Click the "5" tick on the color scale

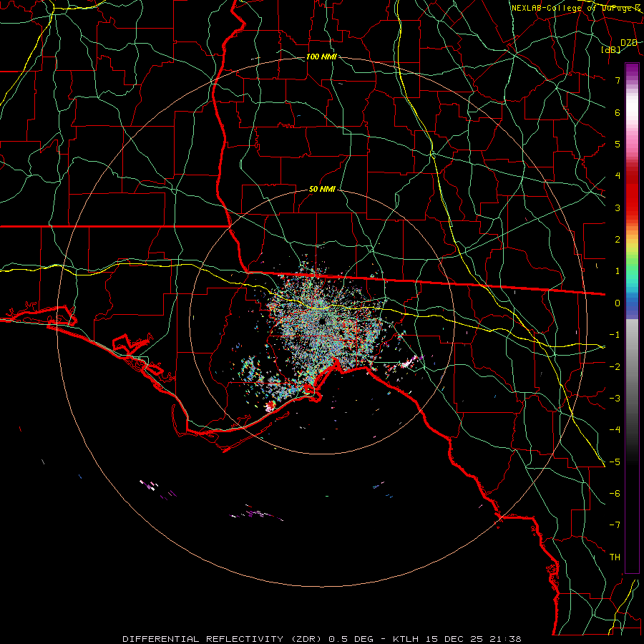(618, 144)
